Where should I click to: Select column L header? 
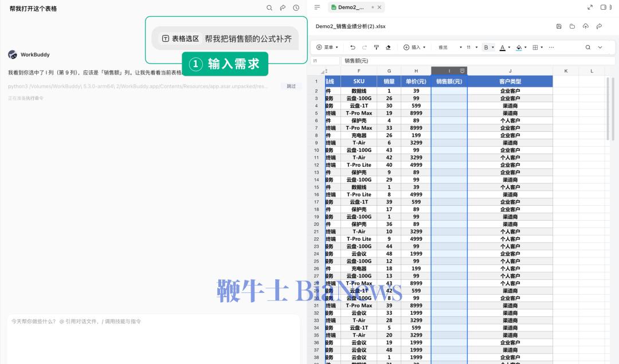point(591,71)
